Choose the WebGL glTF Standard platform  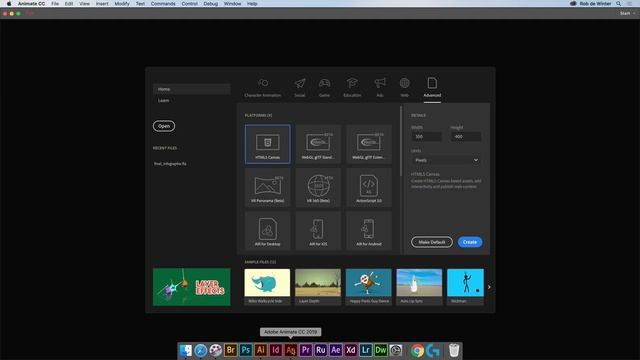318,144
